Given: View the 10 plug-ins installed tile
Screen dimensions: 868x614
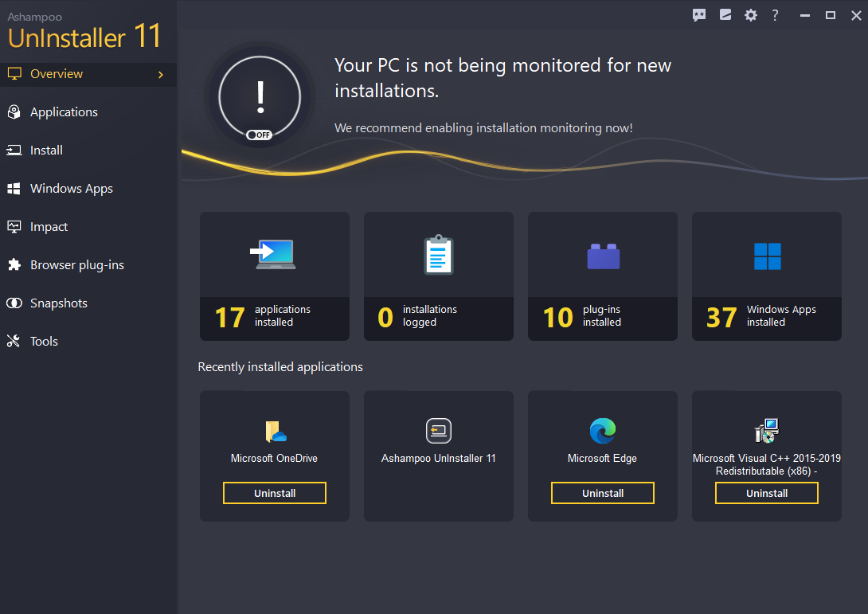Looking at the screenshot, I should [x=602, y=276].
